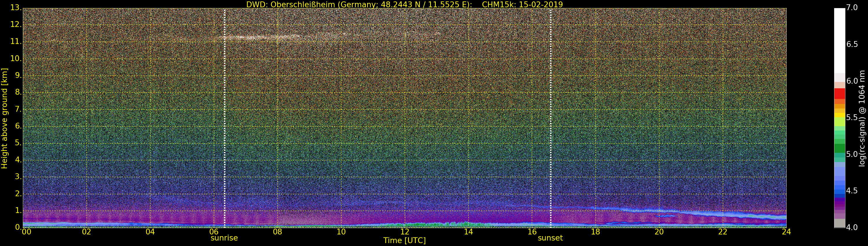Click the '11.' tick on the height axis
Image resolution: width=868 pixels, height=246 pixels.
click(x=16, y=41)
